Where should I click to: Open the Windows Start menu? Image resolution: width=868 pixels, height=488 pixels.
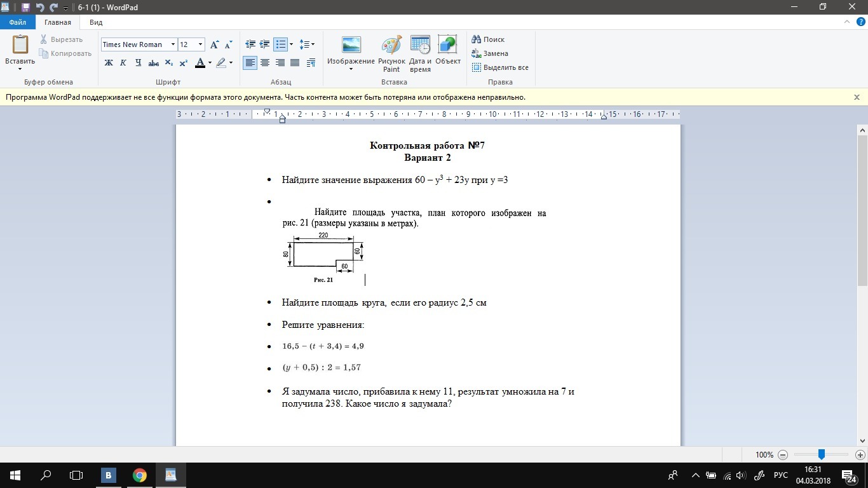pyautogui.click(x=15, y=475)
